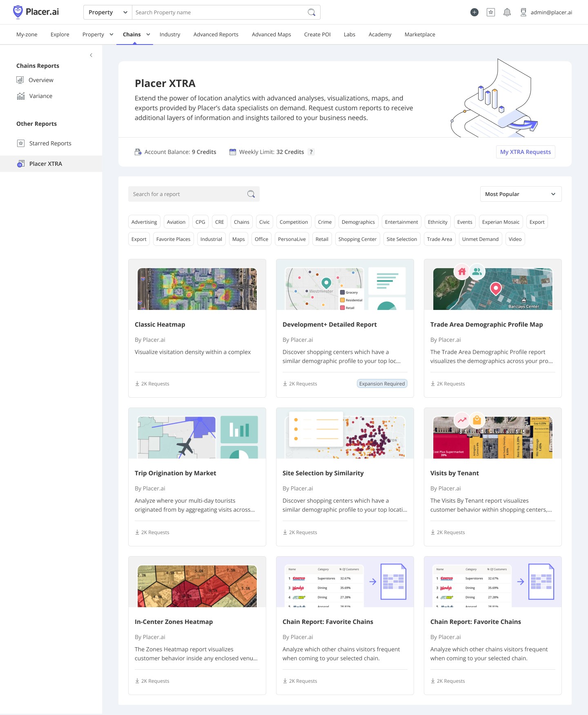The width and height of the screenshot is (588, 715).
Task: Click the search magnifier in Property search
Action: click(x=312, y=12)
